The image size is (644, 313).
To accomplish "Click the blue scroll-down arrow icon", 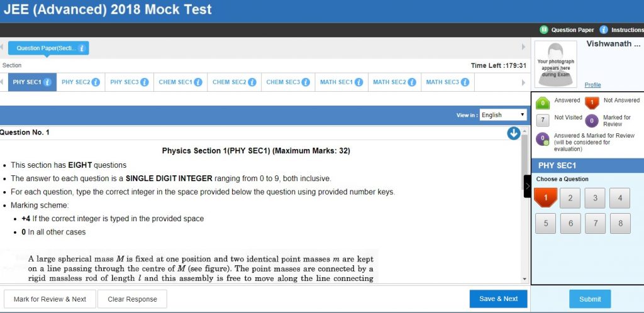I will [513, 133].
